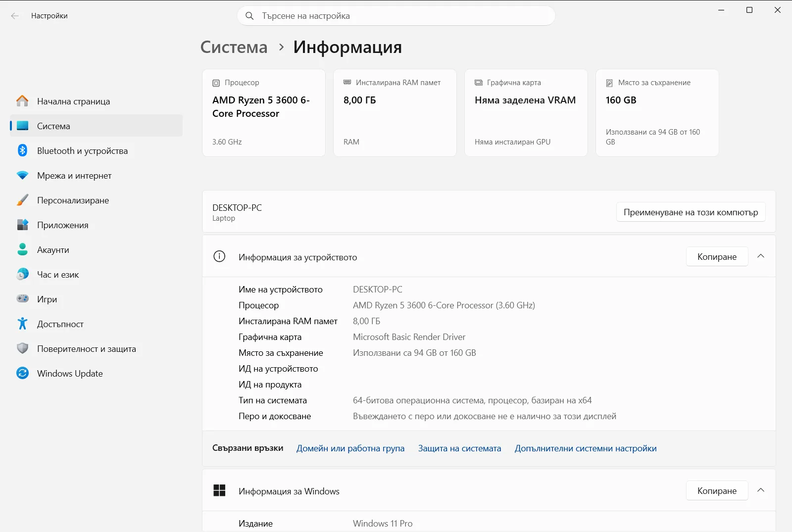
Task: Click the back arrow icon
Action: point(15,16)
